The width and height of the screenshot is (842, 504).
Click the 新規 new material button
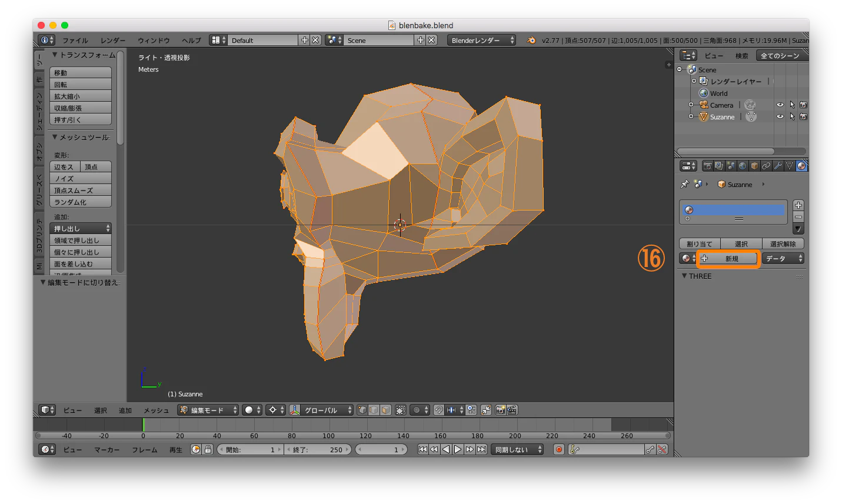[728, 259]
